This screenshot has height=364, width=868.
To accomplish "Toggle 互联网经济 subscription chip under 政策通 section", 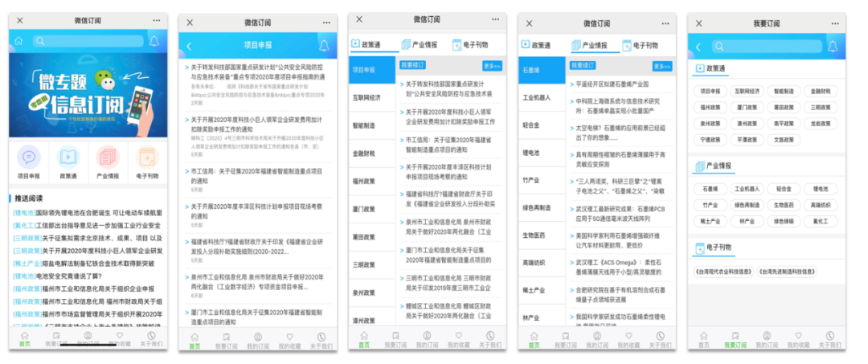I will pos(746,92).
